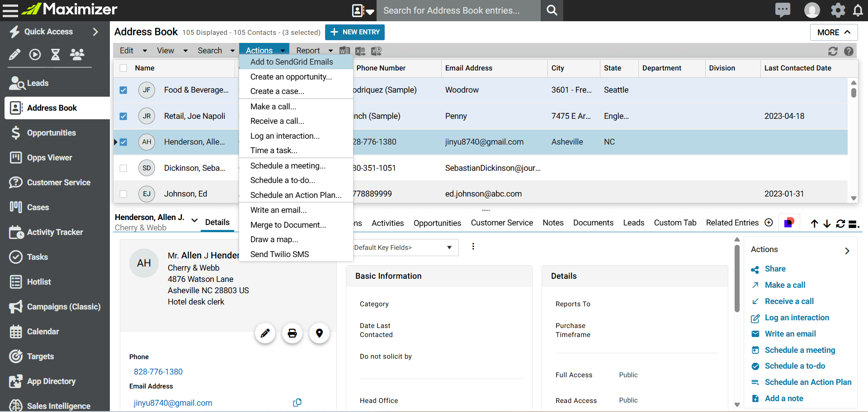Viewport: 868px width, 412px height.
Task: Collapse the MORE panel button
Action: click(x=834, y=33)
